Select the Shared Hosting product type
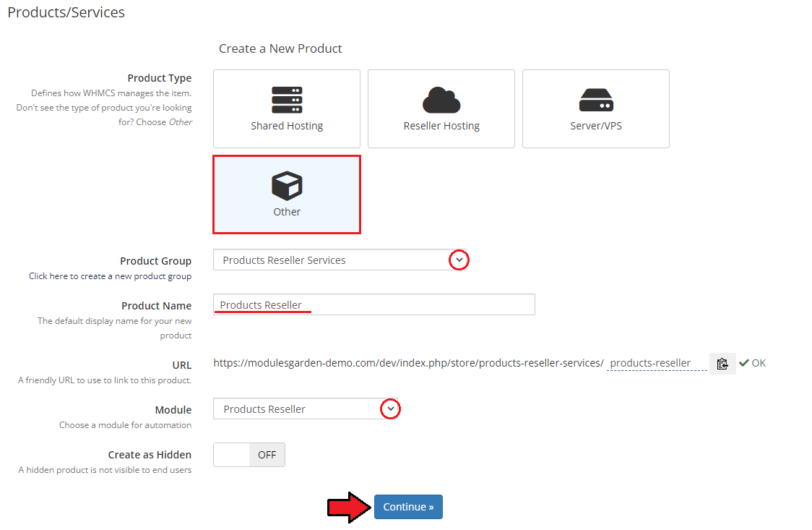The width and height of the screenshot is (812, 530). click(x=286, y=108)
